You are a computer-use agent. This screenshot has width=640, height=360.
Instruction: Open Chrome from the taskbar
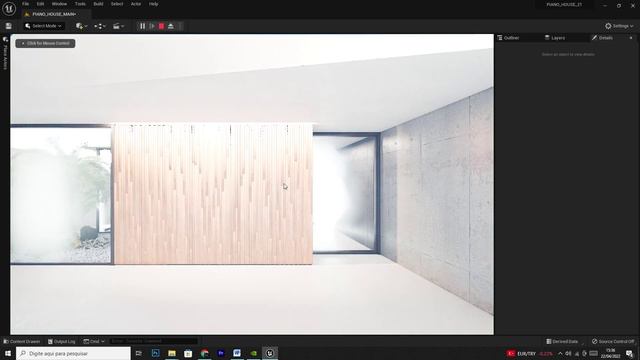pyautogui.click(x=204, y=353)
